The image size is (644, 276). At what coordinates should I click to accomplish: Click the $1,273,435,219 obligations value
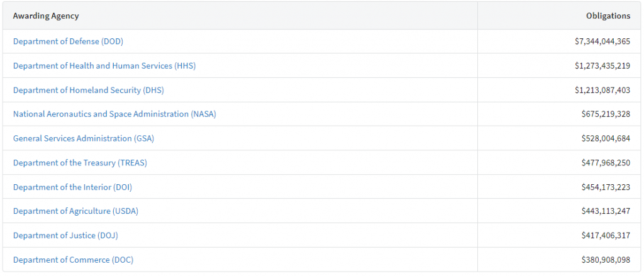tap(602, 66)
